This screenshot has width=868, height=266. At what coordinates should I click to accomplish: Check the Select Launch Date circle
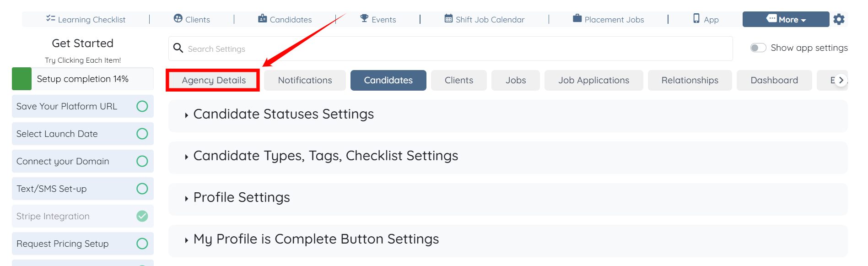coord(142,134)
